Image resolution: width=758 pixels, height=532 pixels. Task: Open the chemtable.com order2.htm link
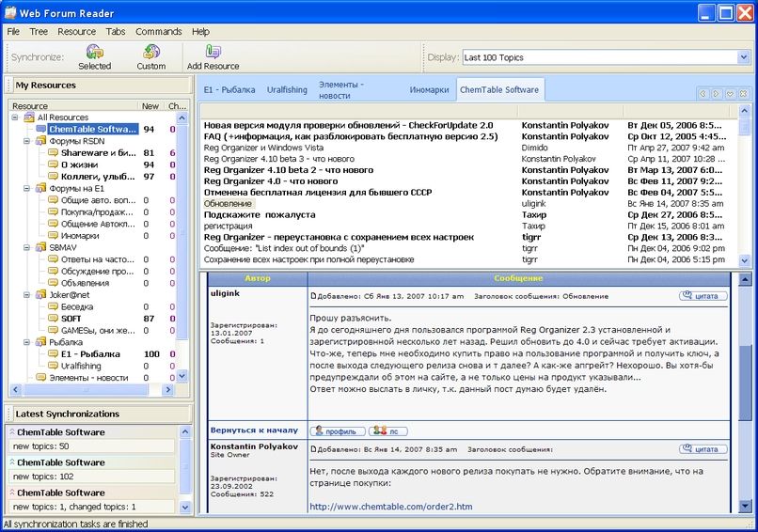tap(390, 507)
